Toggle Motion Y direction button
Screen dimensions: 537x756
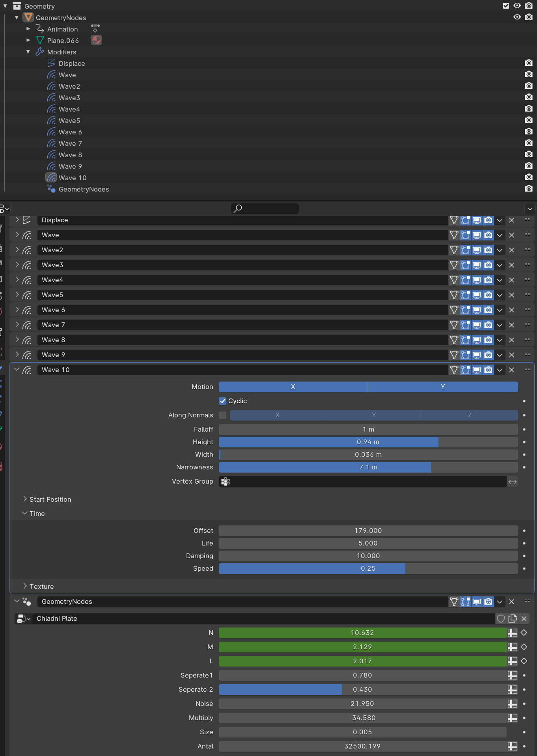click(443, 387)
